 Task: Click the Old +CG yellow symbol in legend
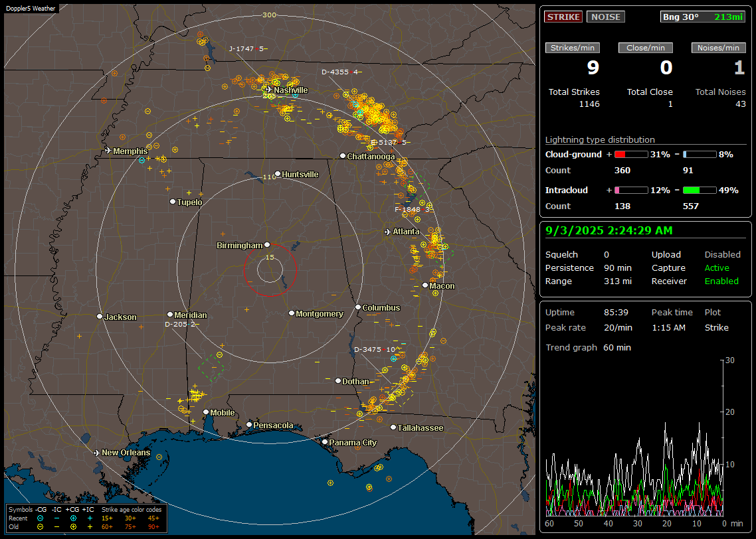73,527
